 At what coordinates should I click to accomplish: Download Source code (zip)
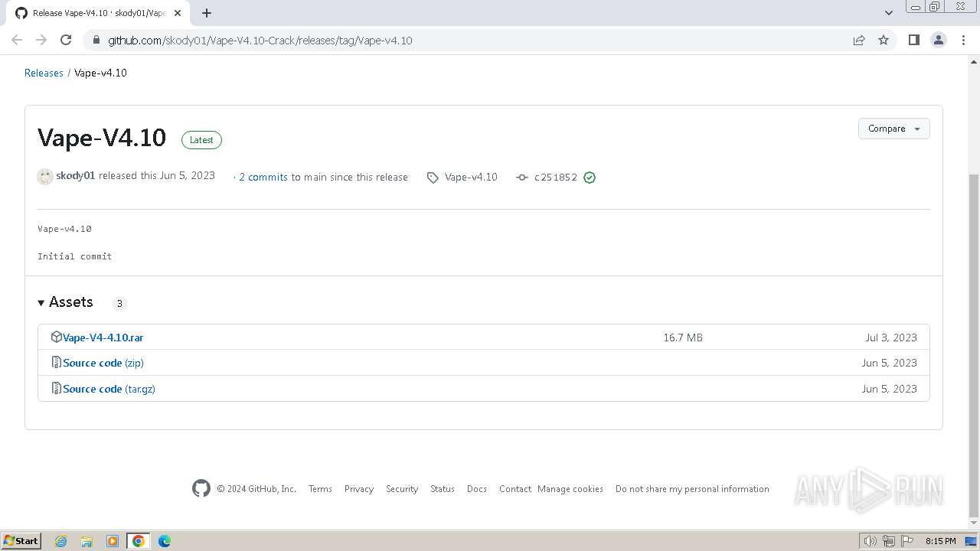point(103,363)
